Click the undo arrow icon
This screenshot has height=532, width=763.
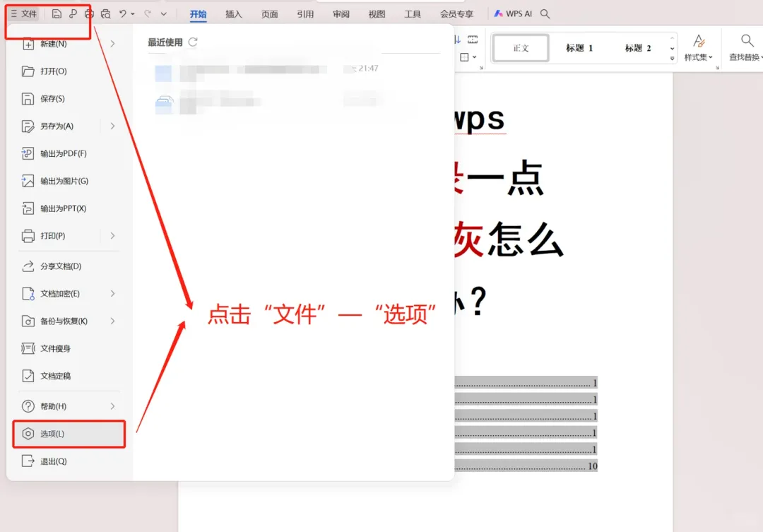[123, 13]
